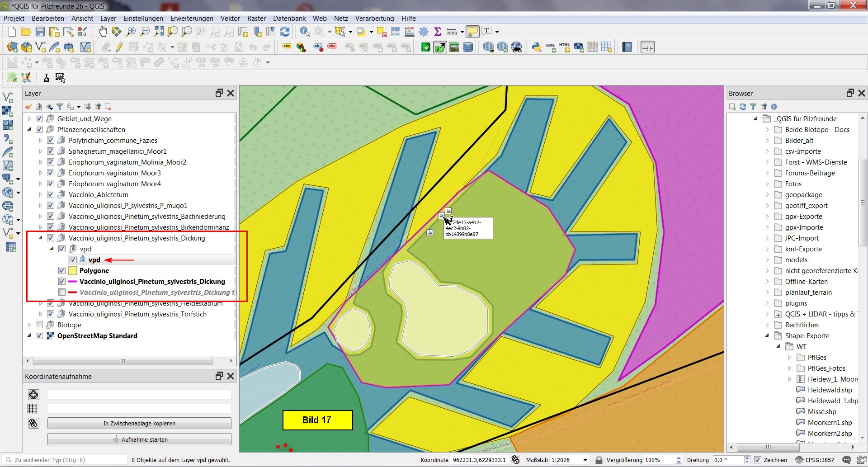Open the field statistics Sigma tool

pos(437,32)
